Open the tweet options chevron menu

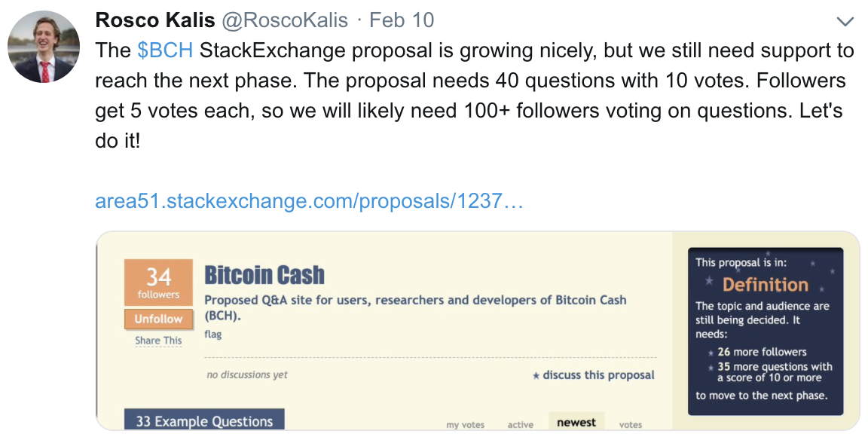click(845, 22)
